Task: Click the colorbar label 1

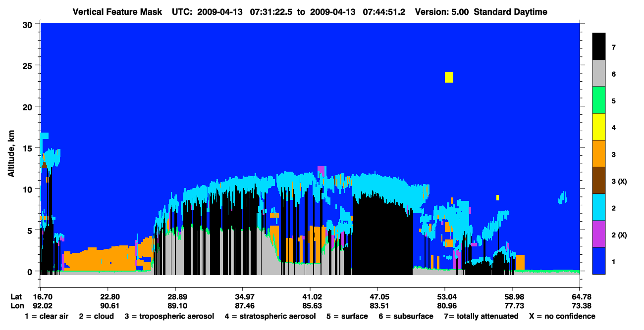Action: (614, 261)
